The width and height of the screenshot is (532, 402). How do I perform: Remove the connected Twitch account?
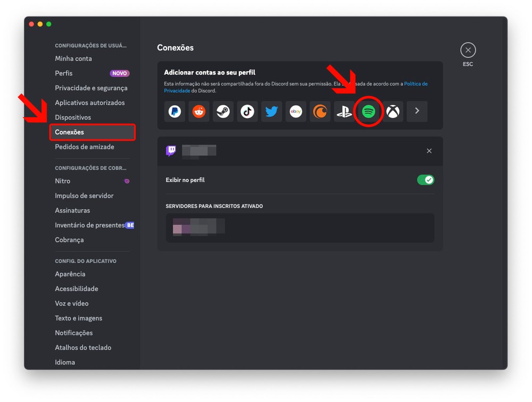tap(429, 151)
